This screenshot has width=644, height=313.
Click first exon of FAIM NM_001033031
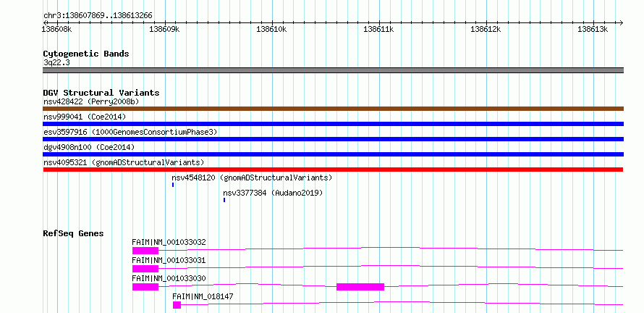coord(145,269)
